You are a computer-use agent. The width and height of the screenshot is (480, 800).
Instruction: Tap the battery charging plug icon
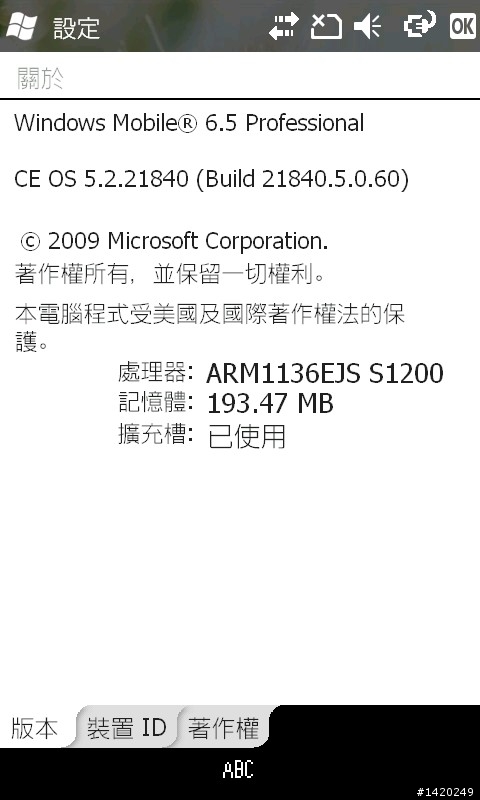click(x=420, y=24)
